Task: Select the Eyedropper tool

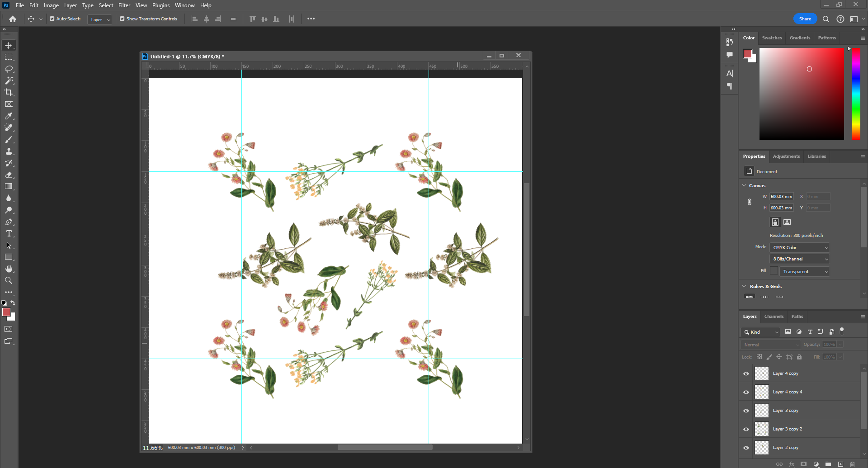Action: [x=9, y=116]
